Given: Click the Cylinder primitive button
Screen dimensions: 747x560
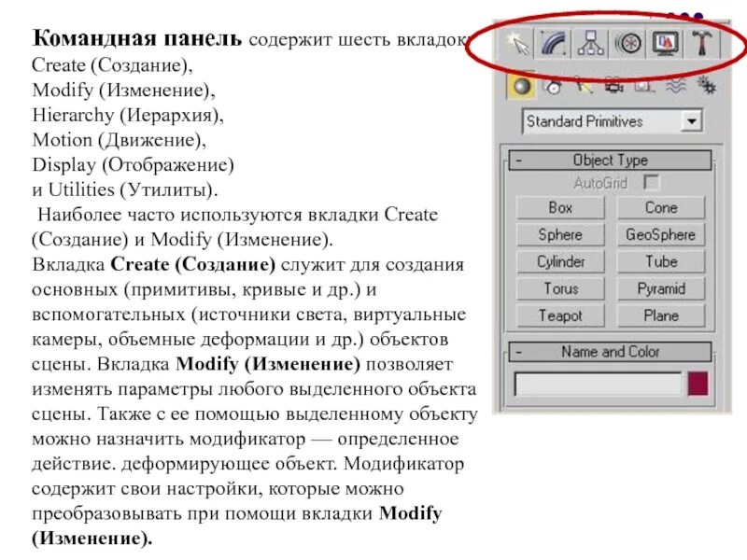Looking at the screenshot, I should (560, 262).
